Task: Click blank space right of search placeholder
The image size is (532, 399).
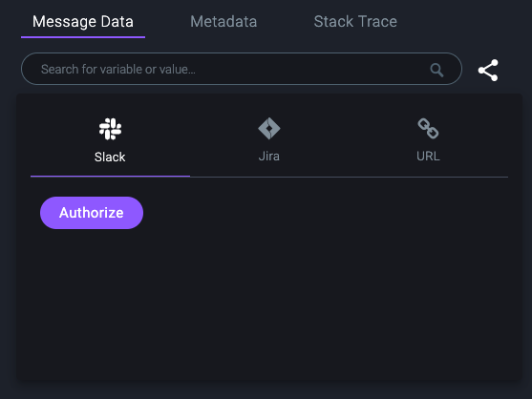Action: point(312,70)
